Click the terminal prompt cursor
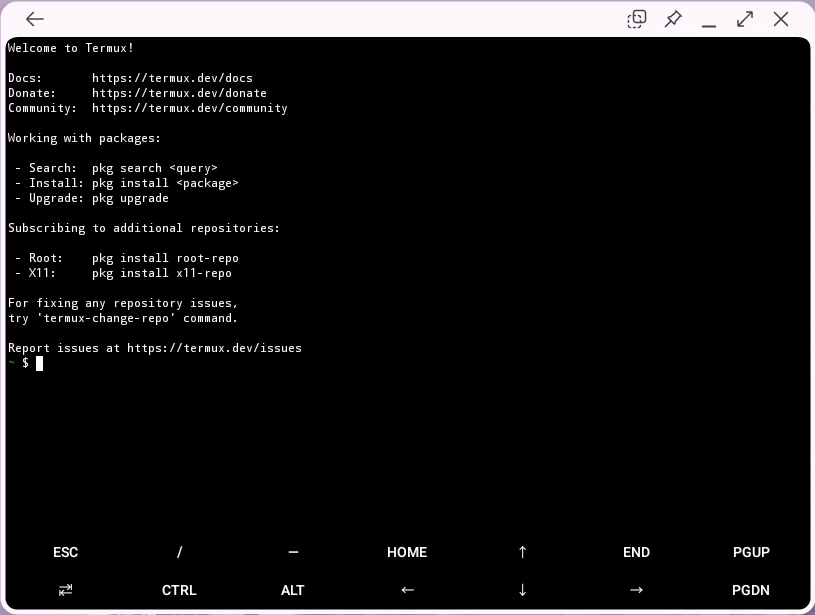This screenshot has width=815, height=615. coord(39,363)
